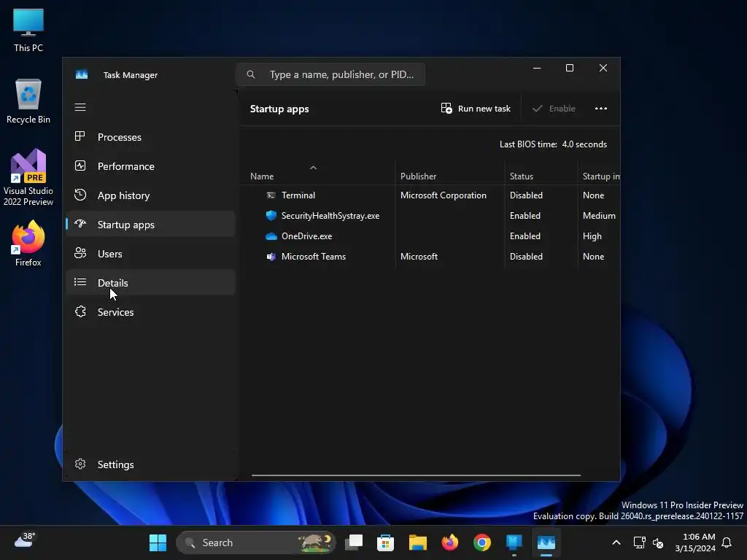Open the three-dot more options menu
This screenshot has height=560, width=747.
click(601, 109)
